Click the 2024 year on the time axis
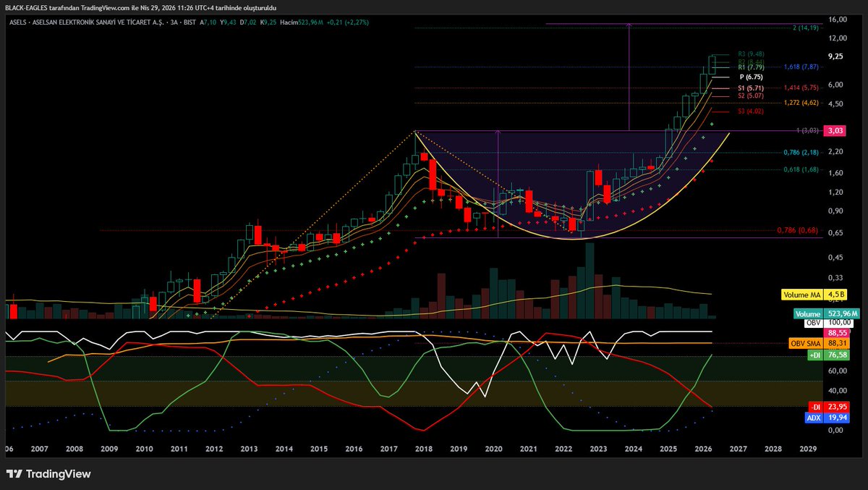Image resolution: width=868 pixels, height=490 pixels. 633,449
